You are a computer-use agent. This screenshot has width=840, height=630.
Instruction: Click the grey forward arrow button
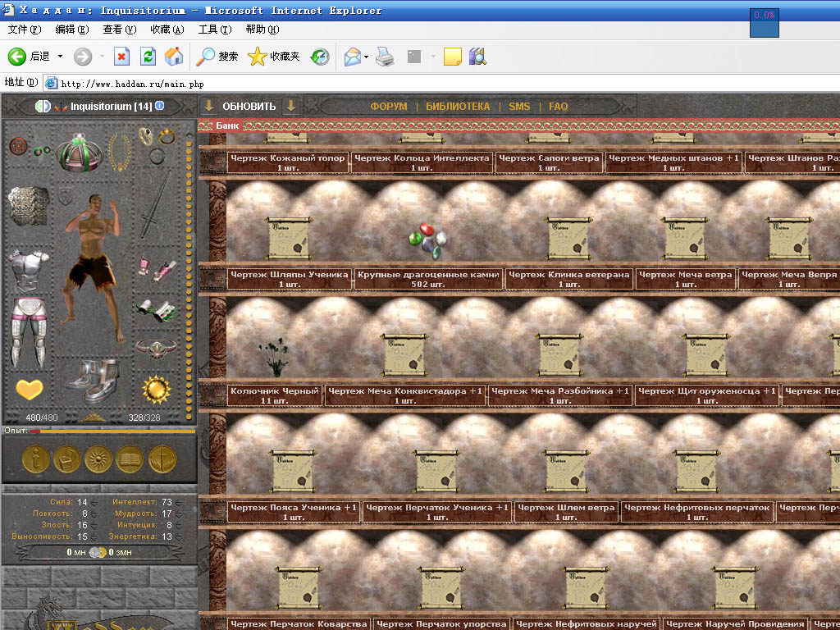tap(83, 57)
